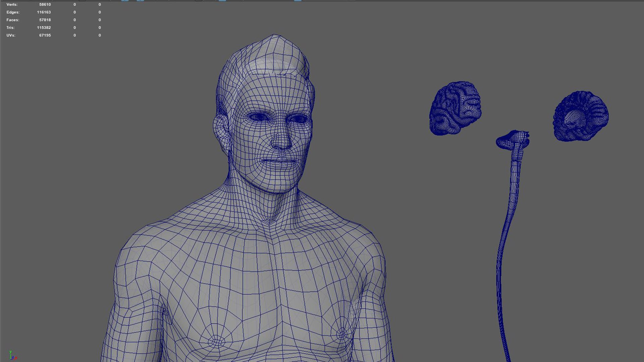This screenshot has width=644, height=362.
Task: Click the Tris count value 115382
Action: coord(44,28)
